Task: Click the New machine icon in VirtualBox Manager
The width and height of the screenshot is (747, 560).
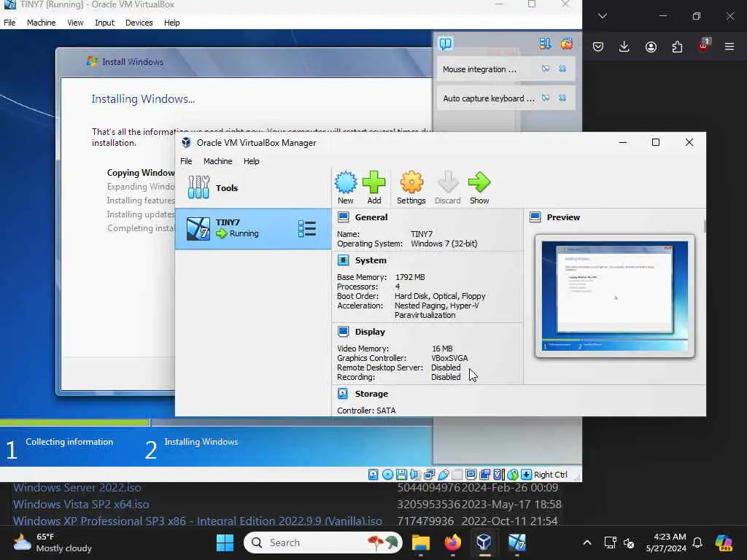Action: pyautogui.click(x=345, y=187)
